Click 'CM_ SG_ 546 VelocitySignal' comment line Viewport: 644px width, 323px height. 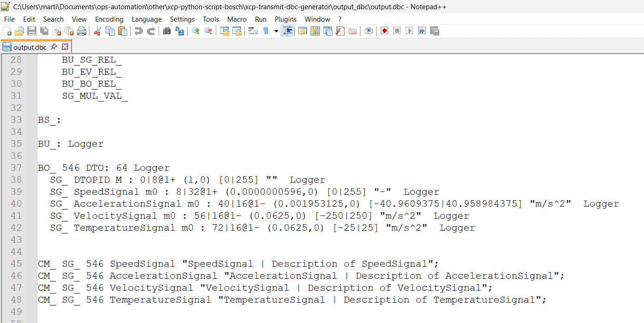point(266,288)
